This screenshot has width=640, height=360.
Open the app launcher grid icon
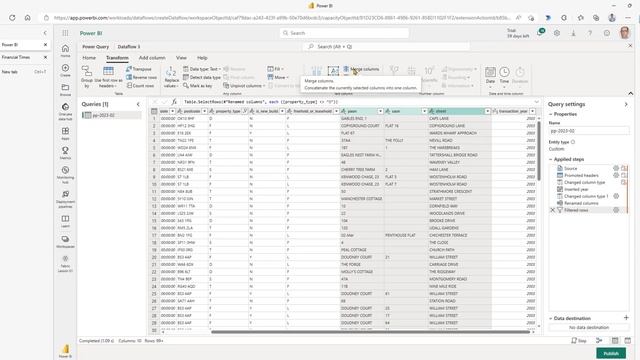coord(65,33)
